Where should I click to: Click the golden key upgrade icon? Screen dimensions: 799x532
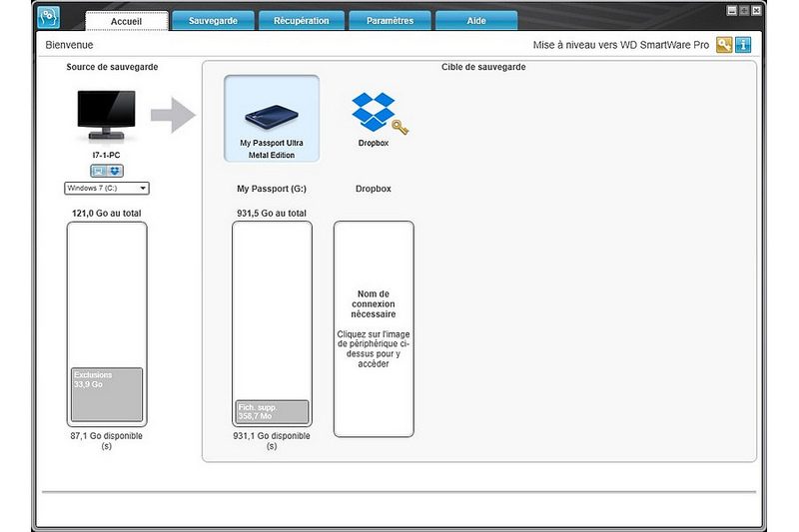coord(724,45)
